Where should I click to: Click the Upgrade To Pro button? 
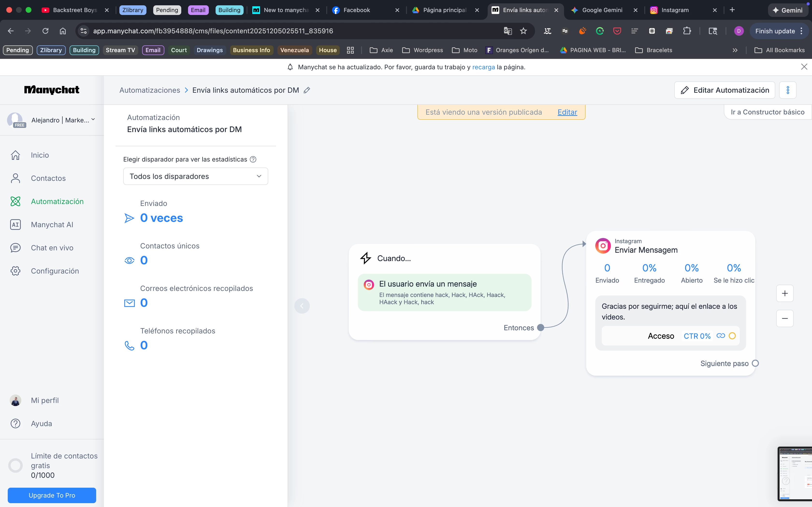click(x=52, y=495)
